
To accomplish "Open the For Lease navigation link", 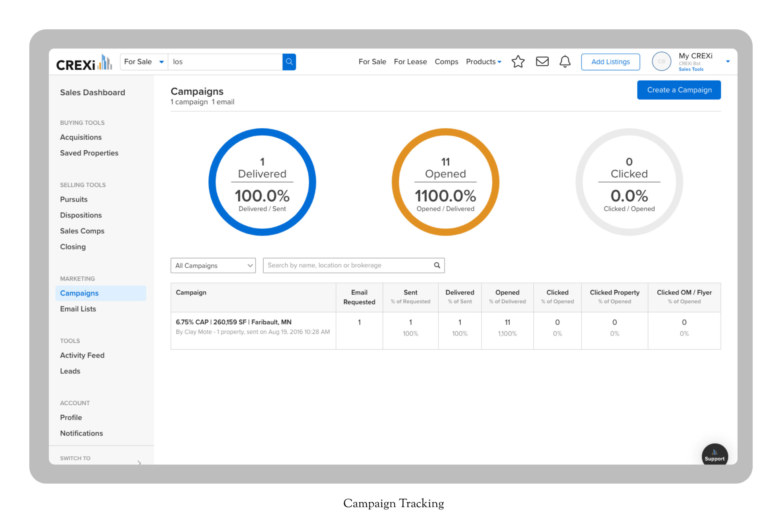I will point(410,62).
